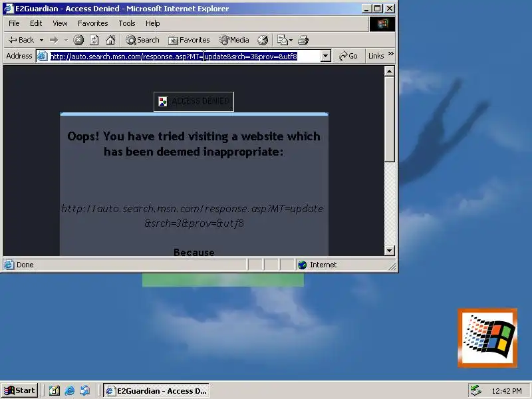Open the Search pane from toolbar
This screenshot has width=532, height=399.
point(142,40)
